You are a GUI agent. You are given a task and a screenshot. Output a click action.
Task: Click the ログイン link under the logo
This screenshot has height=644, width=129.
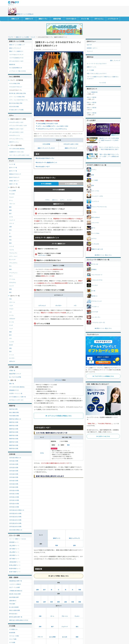point(11,5)
